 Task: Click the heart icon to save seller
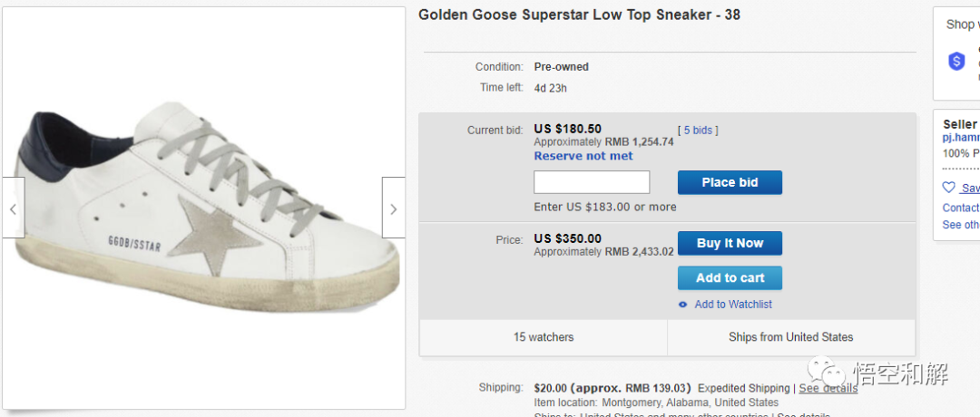coord(949,188)
